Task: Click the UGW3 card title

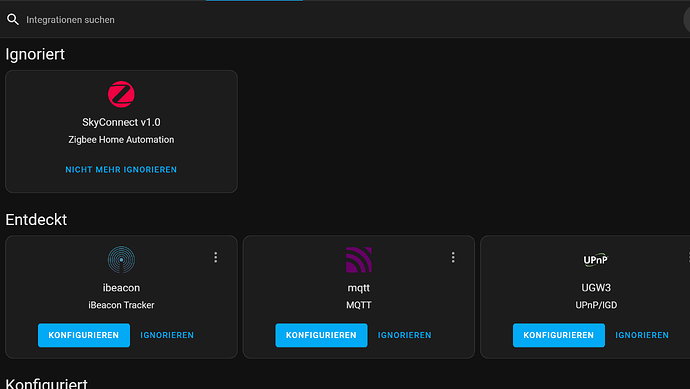Action: point(596,288)
